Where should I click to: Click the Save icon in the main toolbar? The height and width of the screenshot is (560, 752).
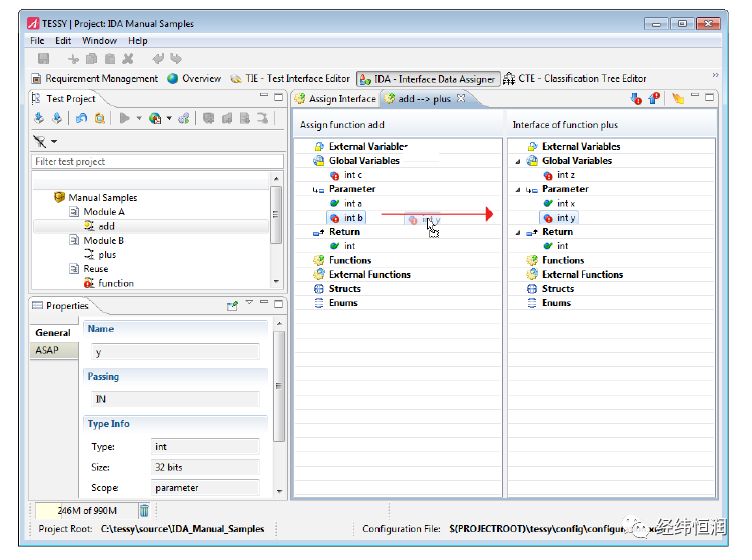pyautogui.click(x=44, y=58)
